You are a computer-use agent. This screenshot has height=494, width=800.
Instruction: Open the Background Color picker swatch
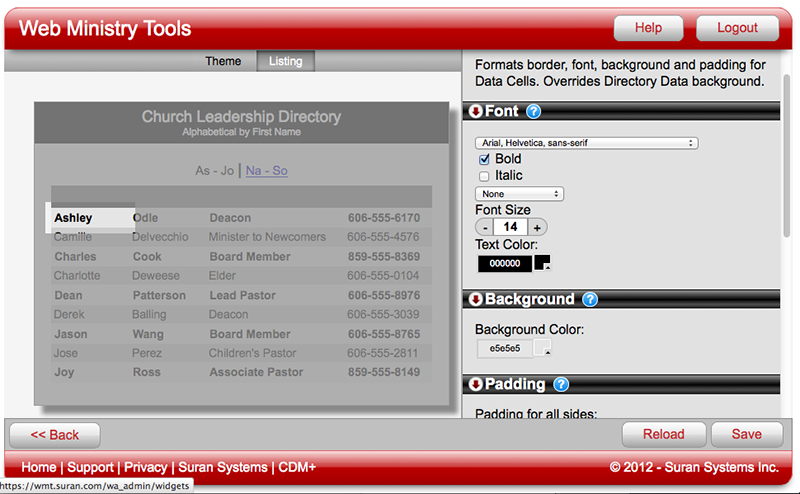click(x=543, y=348)
